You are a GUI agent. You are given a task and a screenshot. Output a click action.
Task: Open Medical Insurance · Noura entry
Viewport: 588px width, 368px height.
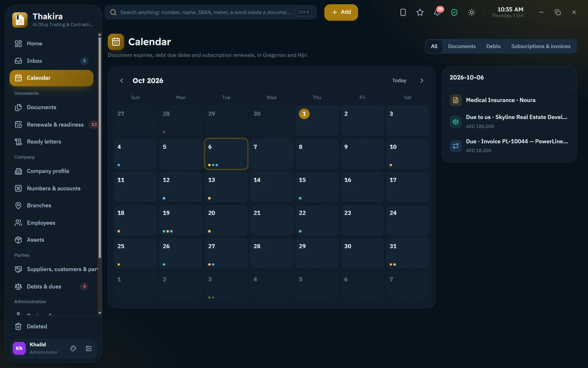pyautogui.click(x=509, y=100)
